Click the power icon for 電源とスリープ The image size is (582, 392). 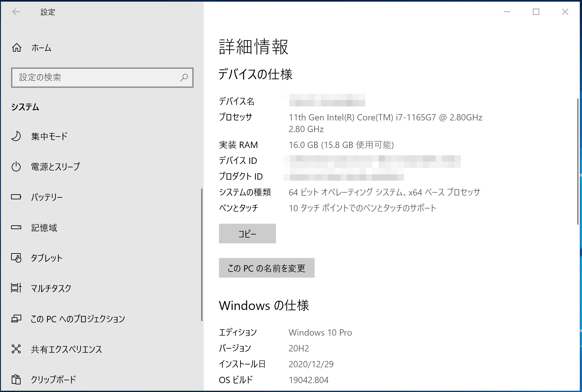point(16,166)
